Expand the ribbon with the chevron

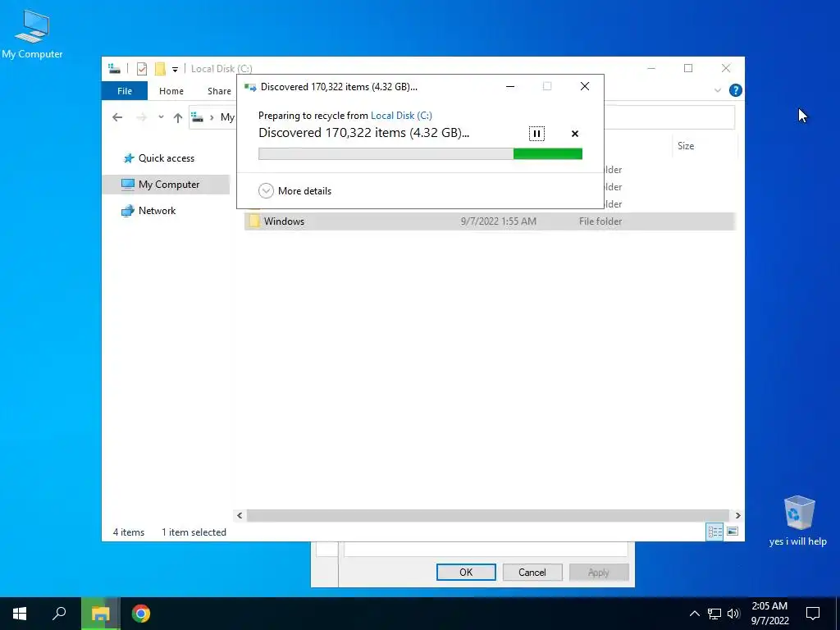(717, 90)
